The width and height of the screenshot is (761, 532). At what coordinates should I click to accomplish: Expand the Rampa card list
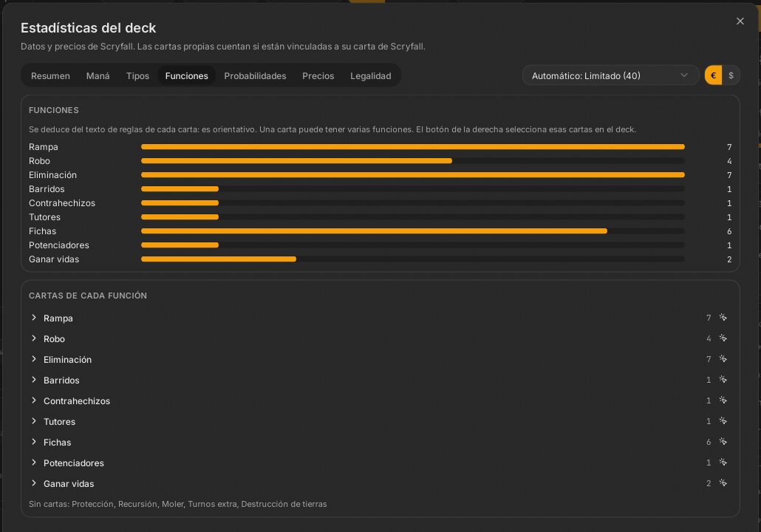[33, 318]
